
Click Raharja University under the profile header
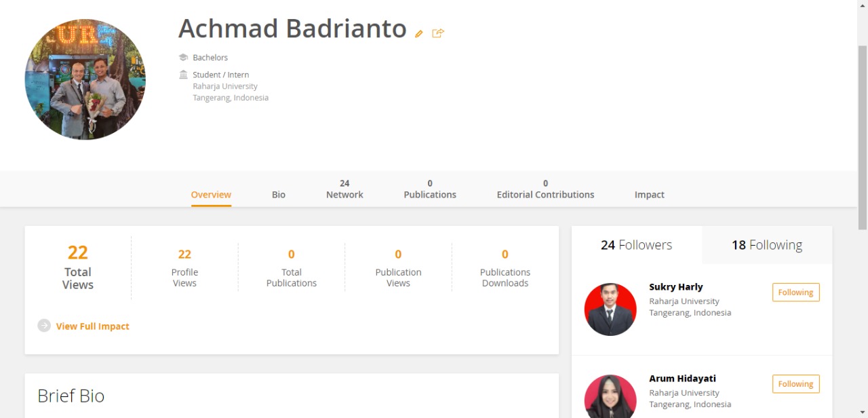pos(225,86)
